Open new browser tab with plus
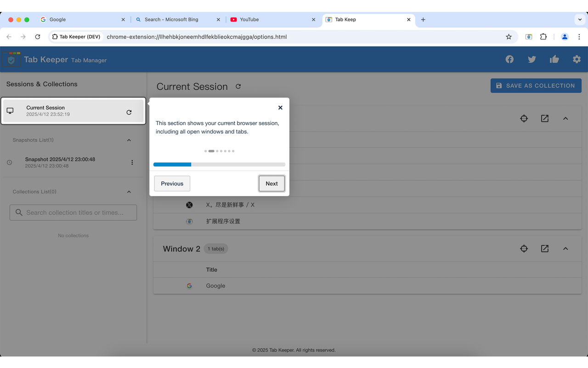 [x=423, y=20]
